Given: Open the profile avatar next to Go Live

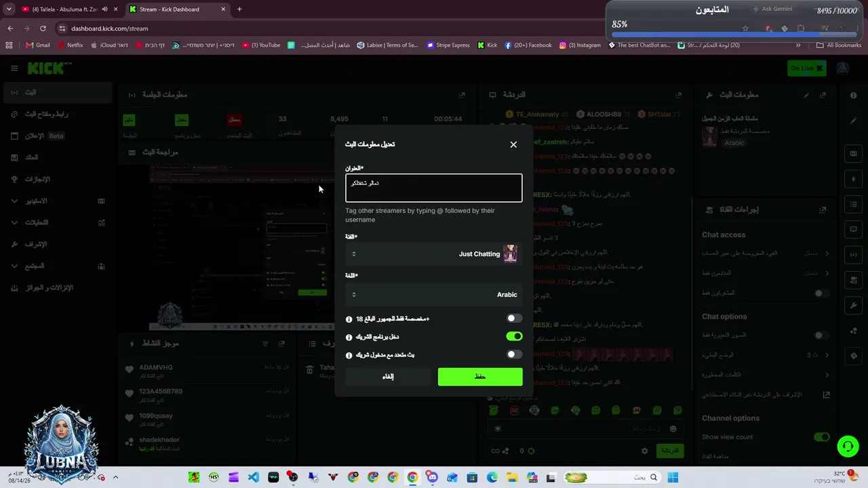Looking at the screenshot, I should point(842,68).
